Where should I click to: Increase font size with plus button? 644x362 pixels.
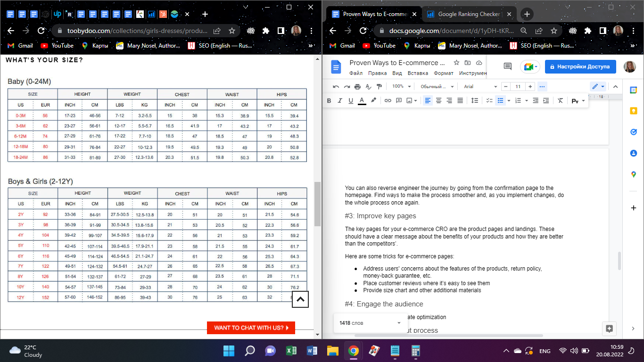point(530,87)
